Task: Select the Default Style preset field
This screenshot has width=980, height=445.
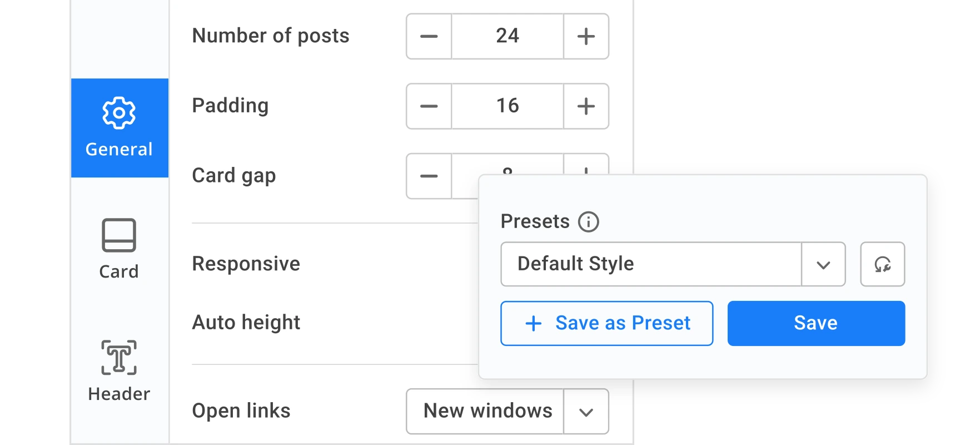Action: (650, 264)
